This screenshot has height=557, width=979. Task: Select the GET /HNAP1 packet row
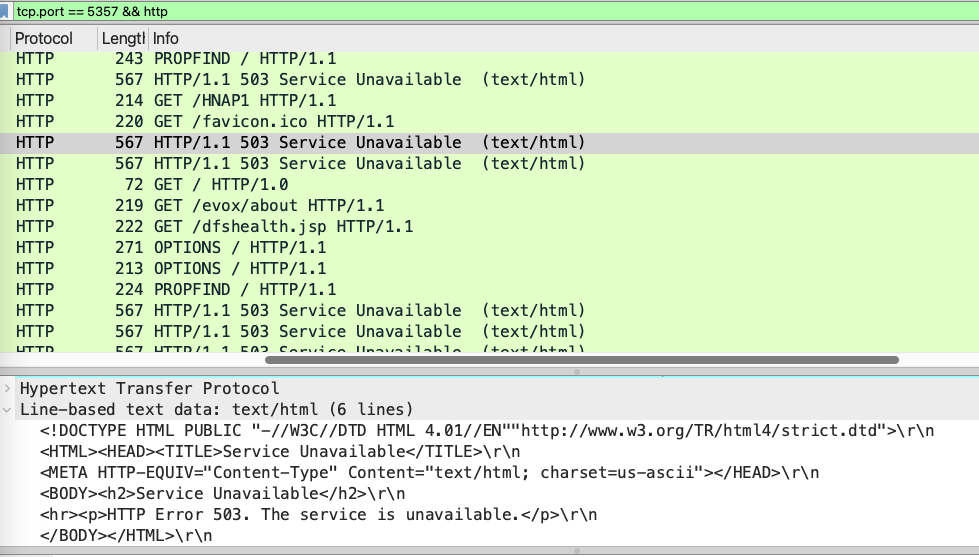click(490, 101)
